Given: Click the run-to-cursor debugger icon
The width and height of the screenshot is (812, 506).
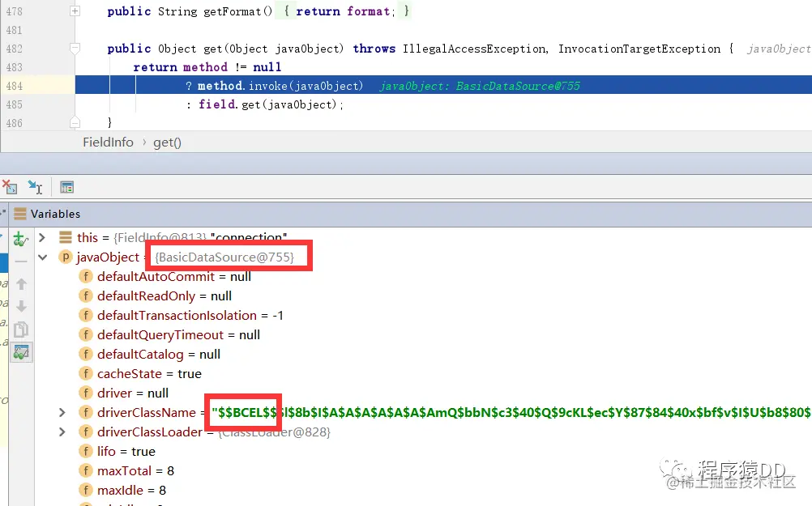Looking at the screenshot, I should point(35,187).
